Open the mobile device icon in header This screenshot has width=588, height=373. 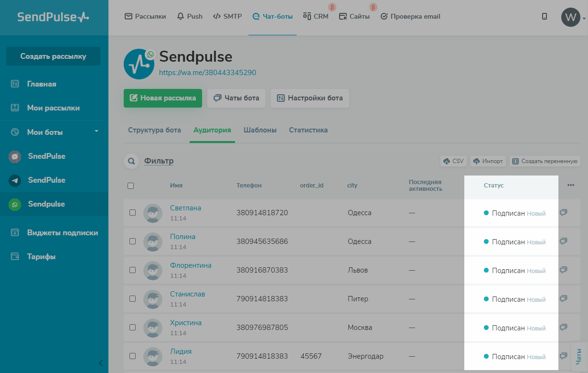tap(545, 16)
